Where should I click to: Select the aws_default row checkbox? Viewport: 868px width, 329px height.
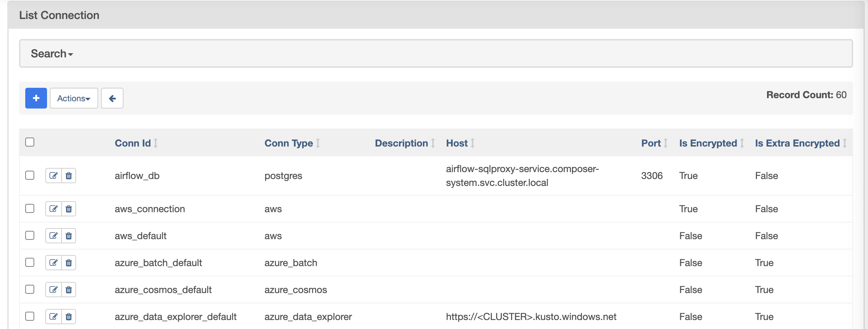30,235
